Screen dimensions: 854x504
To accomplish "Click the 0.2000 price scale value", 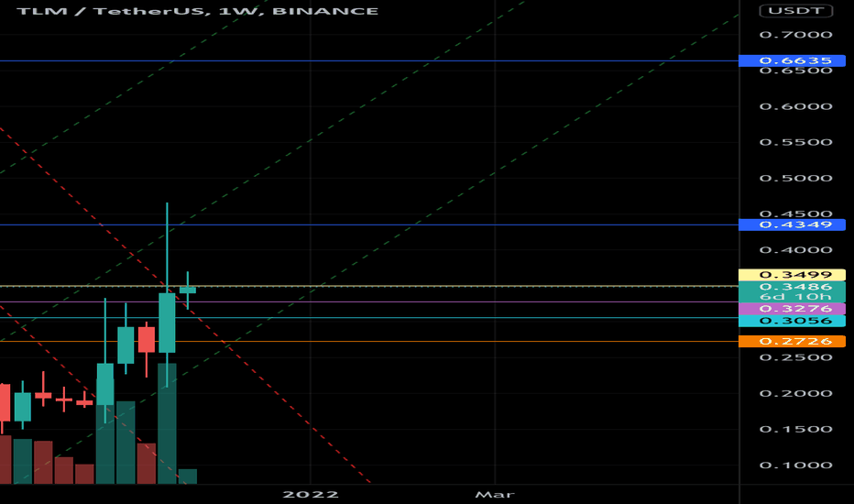I will (x=795, y=393).
